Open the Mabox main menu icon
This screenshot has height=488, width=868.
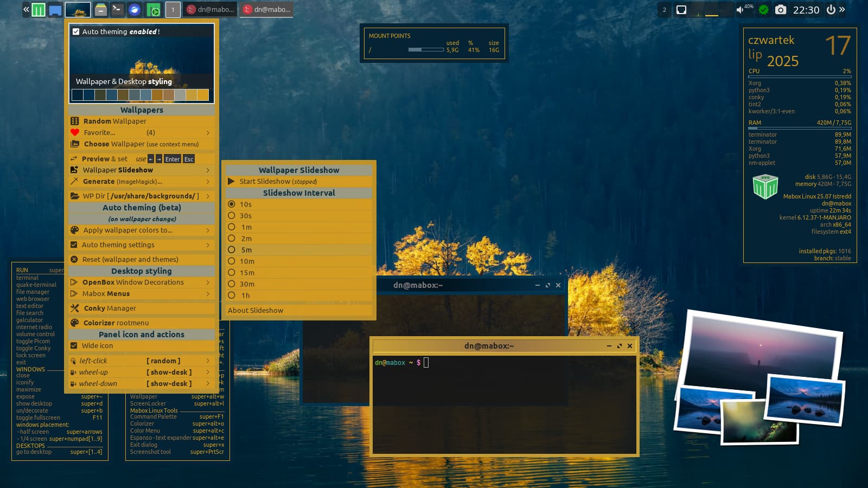(x=39, y=10)
